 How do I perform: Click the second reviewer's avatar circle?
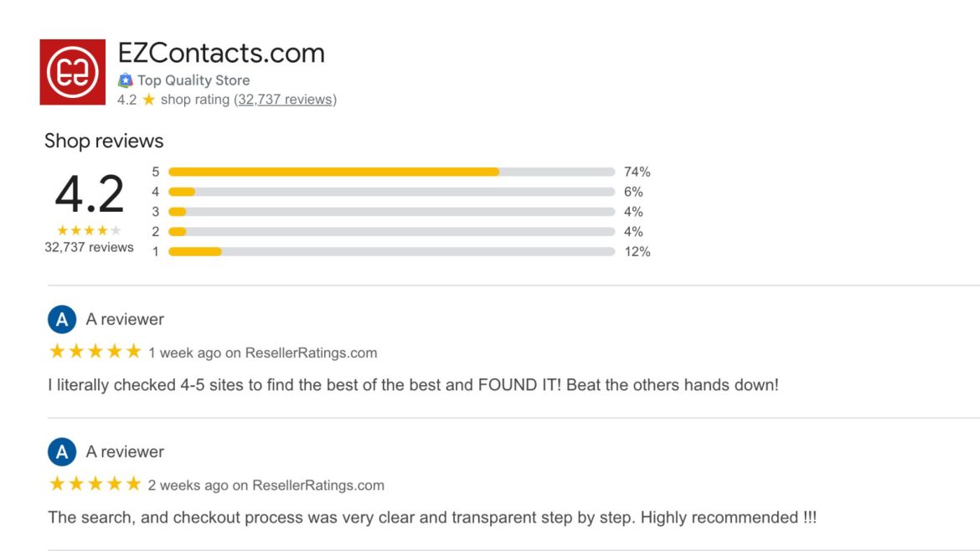click(61, 451)
